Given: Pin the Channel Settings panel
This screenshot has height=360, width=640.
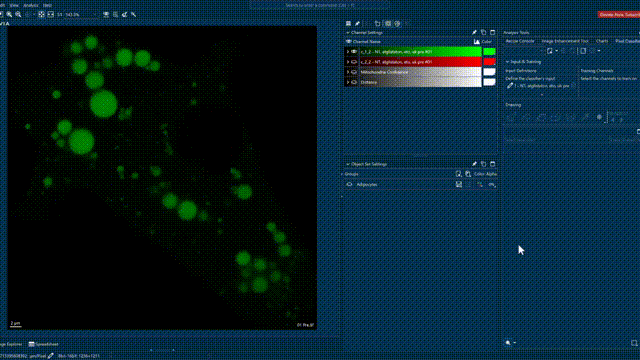Looking at the screenshot, I should (x=474, y=33).
